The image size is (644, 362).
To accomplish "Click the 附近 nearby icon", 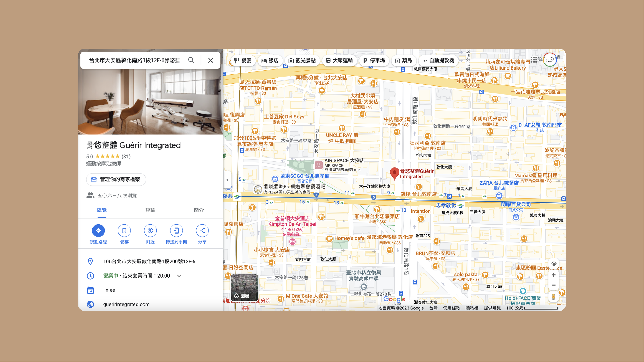I will point(150,230).
